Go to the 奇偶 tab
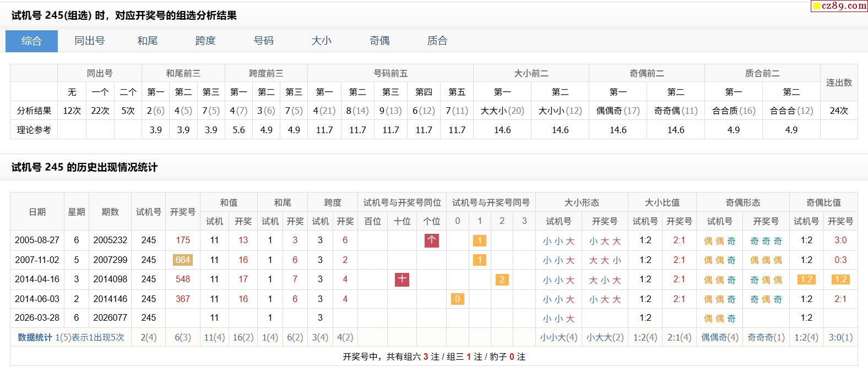Viewport: 868px width, 373px height. (x=379, y=41)
